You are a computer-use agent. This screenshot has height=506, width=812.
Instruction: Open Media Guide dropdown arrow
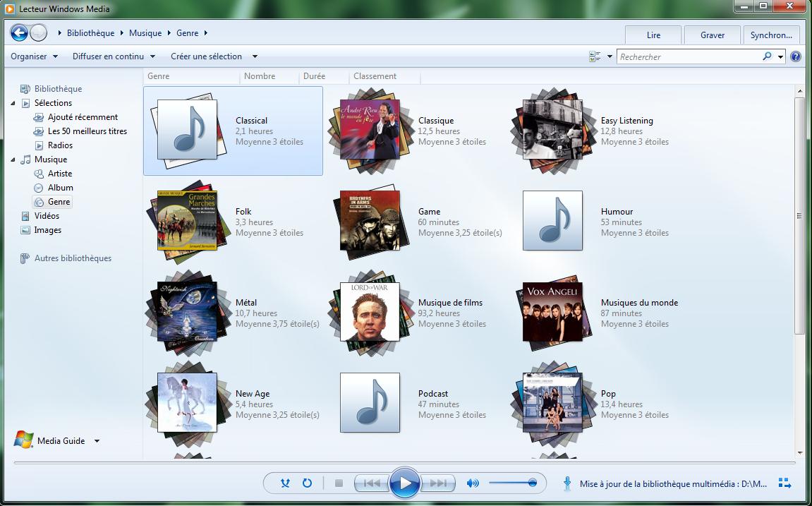tap(97, 441)
